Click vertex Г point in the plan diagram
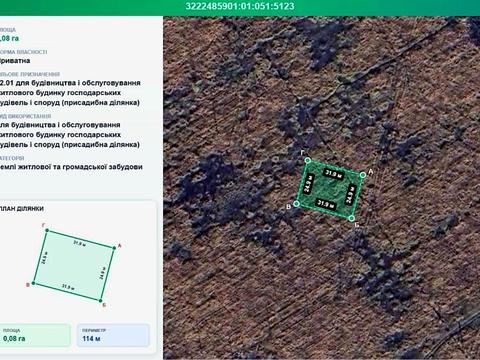 (x=47, y=230)
